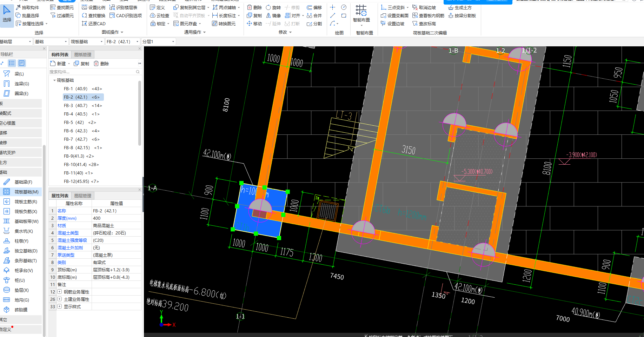Open CAD识别选项
Screen dimensions: 644x337
click(126, 15)
